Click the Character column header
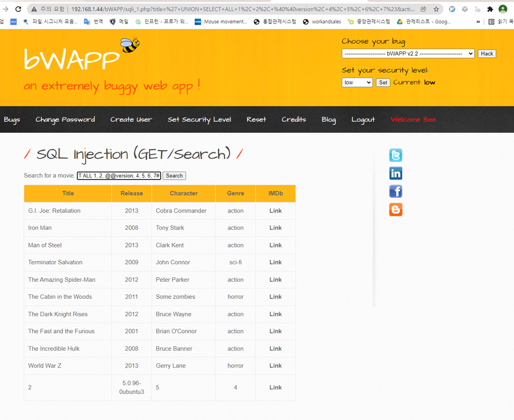The height and width of the screenshot is (420, 514). [x=184, y=193]
